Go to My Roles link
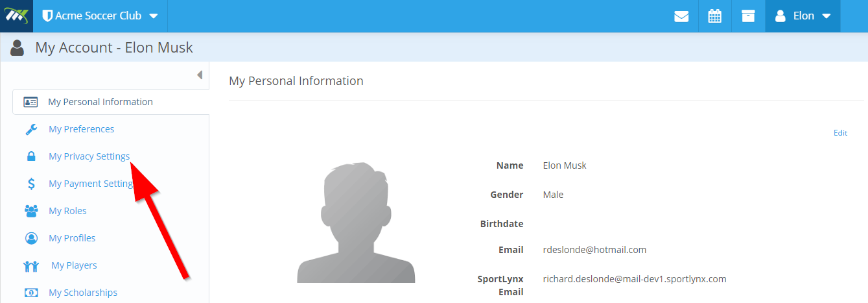The image size is (868, 303). [x=67, y=211]
